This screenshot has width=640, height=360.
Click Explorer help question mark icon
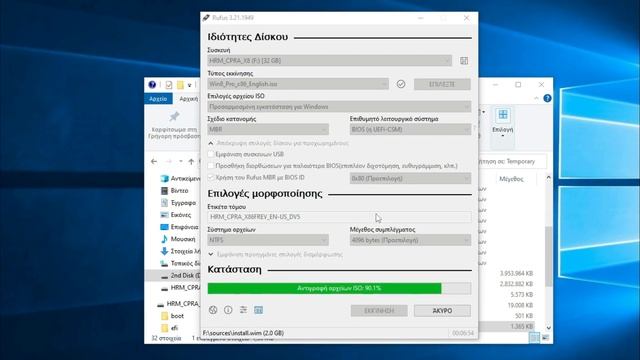[x=152, y=85]
